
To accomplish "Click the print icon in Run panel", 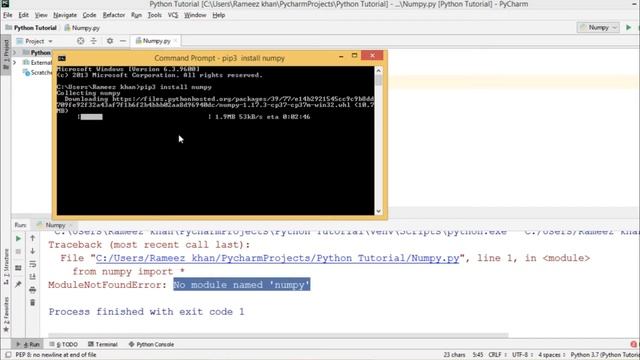I will click(x=33, y=290).
